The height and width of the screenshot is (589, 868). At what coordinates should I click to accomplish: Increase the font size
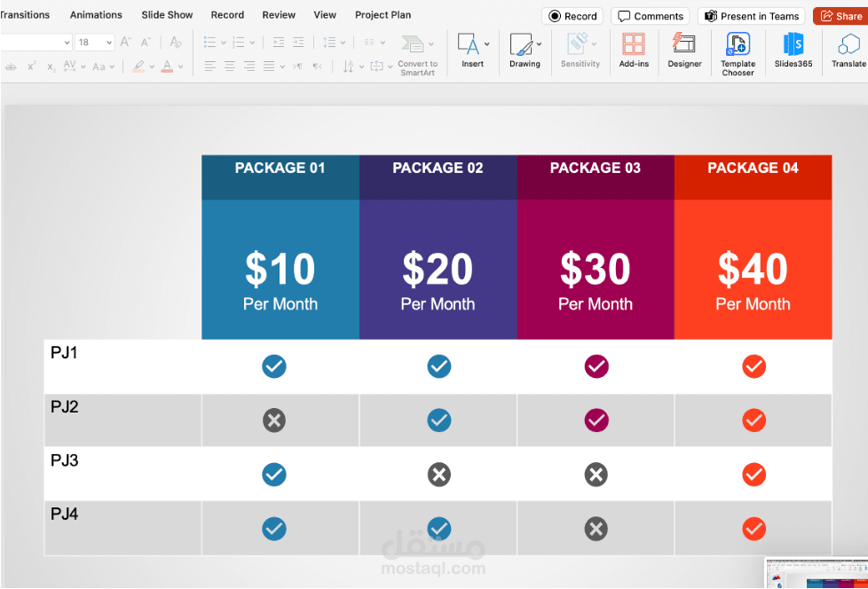(126, 42)
